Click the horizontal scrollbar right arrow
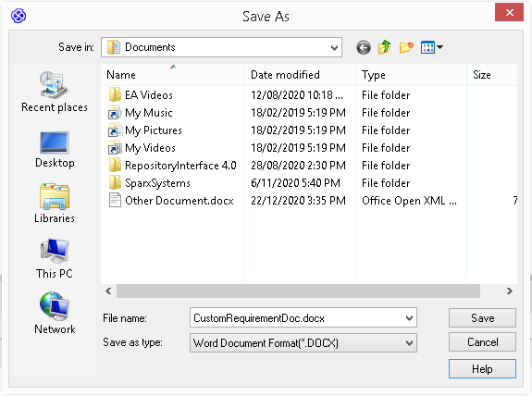532x396 pixels. [509, 291]
